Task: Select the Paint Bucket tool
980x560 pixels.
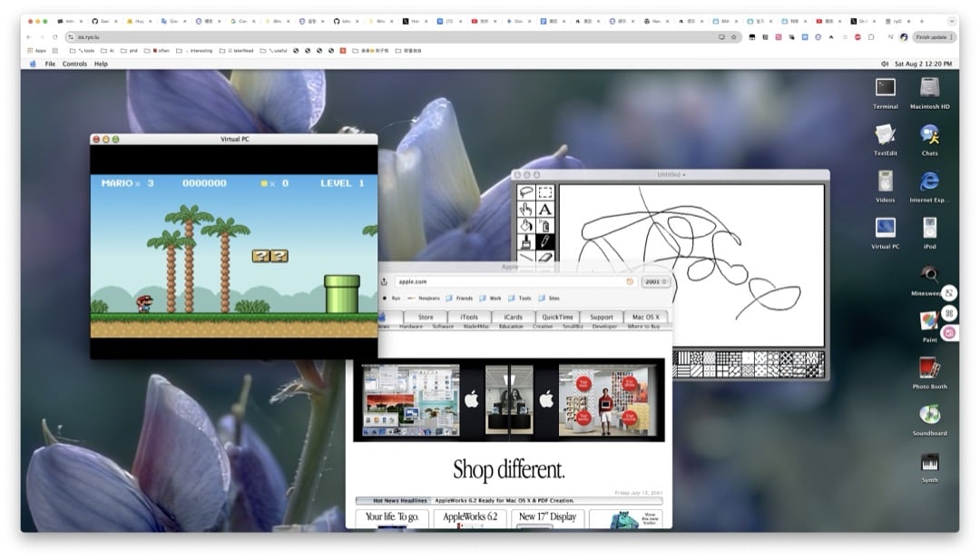Action: [526, 226]
